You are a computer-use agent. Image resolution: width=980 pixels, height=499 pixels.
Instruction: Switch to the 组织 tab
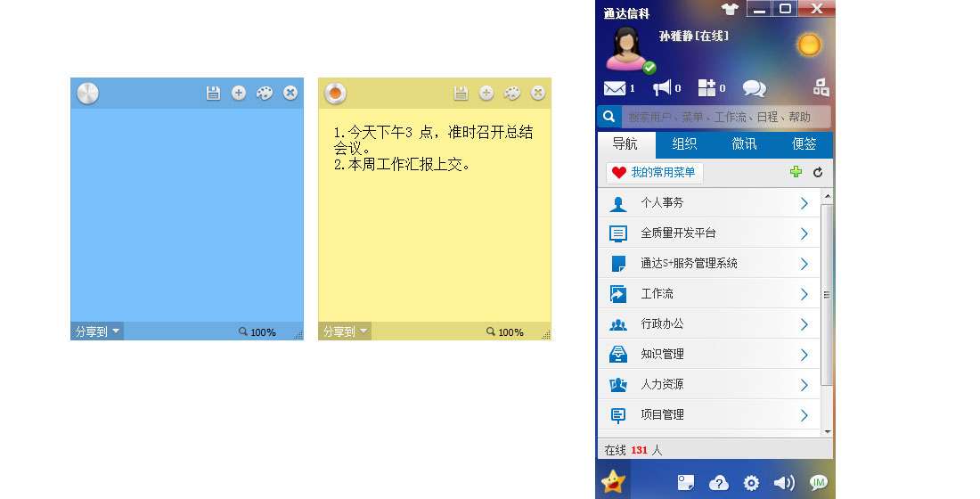coord(684,144)
